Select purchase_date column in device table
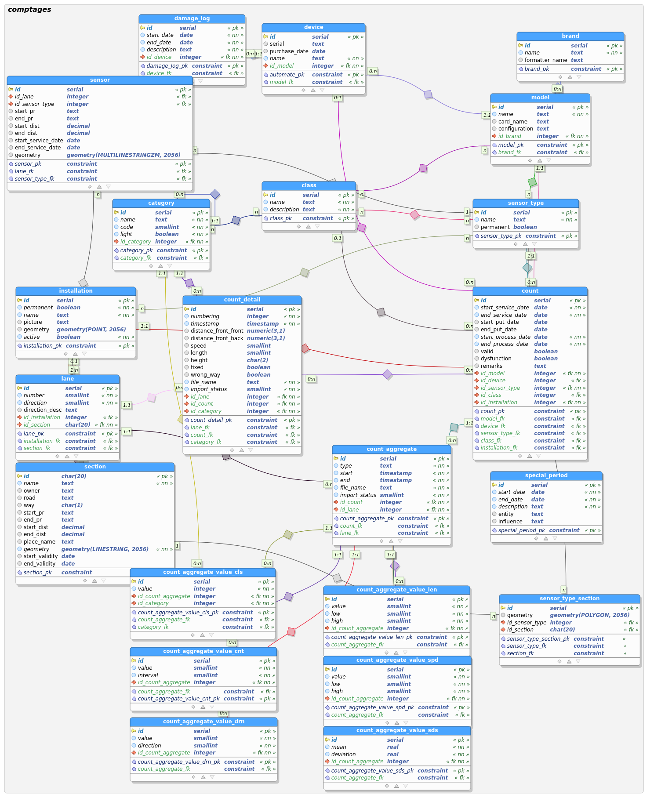 314,51
